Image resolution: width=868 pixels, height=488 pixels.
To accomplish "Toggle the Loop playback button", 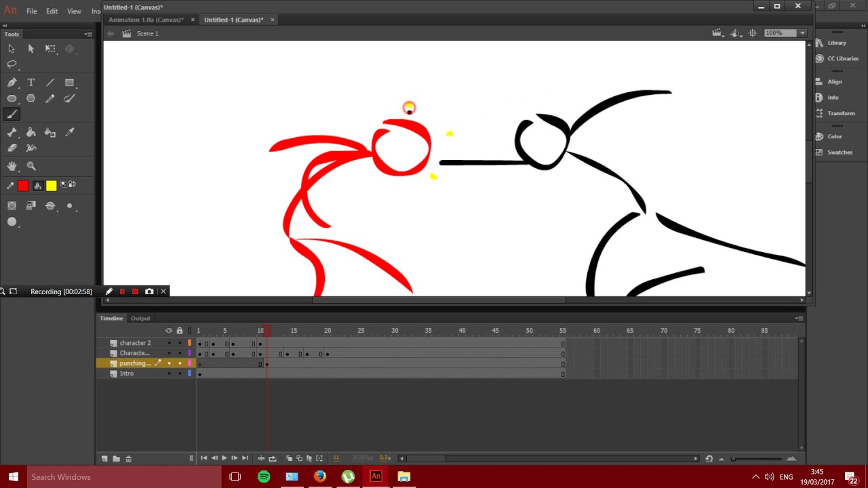I will 273,459.
